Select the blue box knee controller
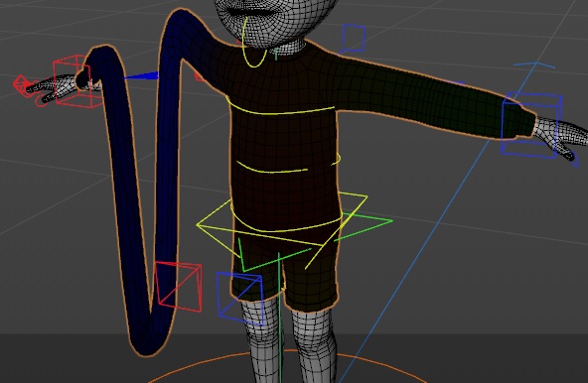The width and height of the screenshot is (588, 383). [x=240, y=298]
